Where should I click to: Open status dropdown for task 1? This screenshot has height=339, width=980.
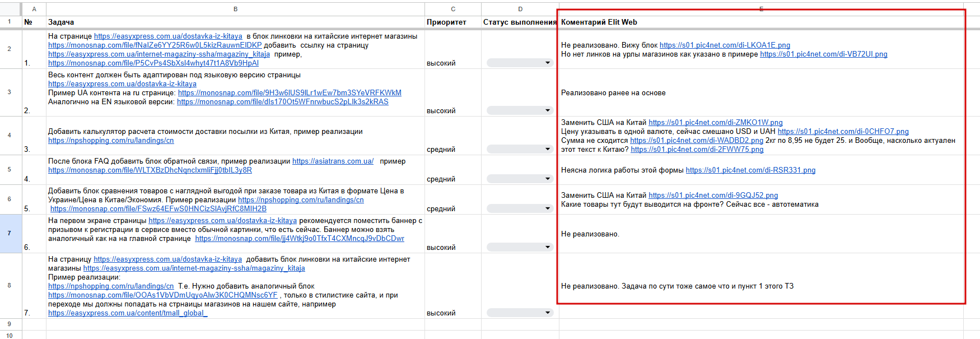(547, 63)
